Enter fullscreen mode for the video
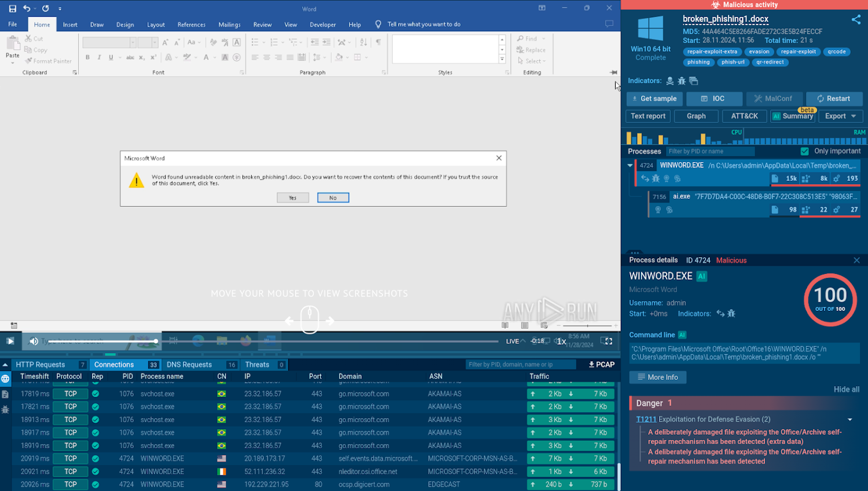 606,341
